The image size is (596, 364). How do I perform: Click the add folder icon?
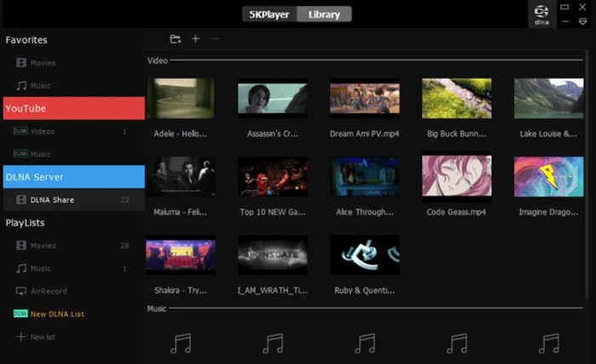point(175,39)
